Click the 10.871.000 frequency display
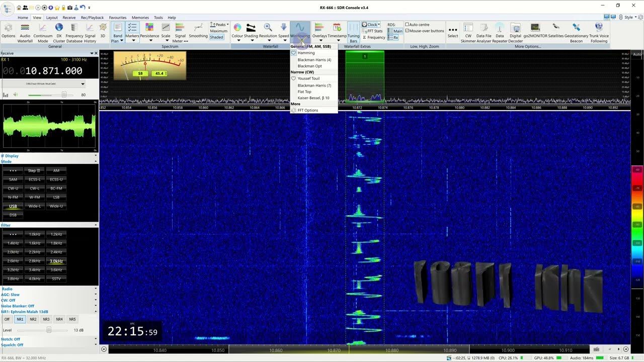 point(54,71)
